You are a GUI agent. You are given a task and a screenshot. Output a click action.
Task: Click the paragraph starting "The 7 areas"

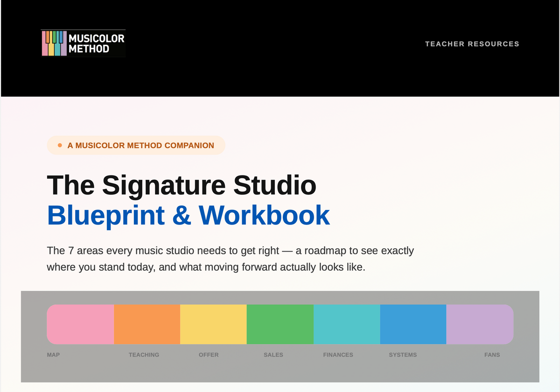(231, 259)
